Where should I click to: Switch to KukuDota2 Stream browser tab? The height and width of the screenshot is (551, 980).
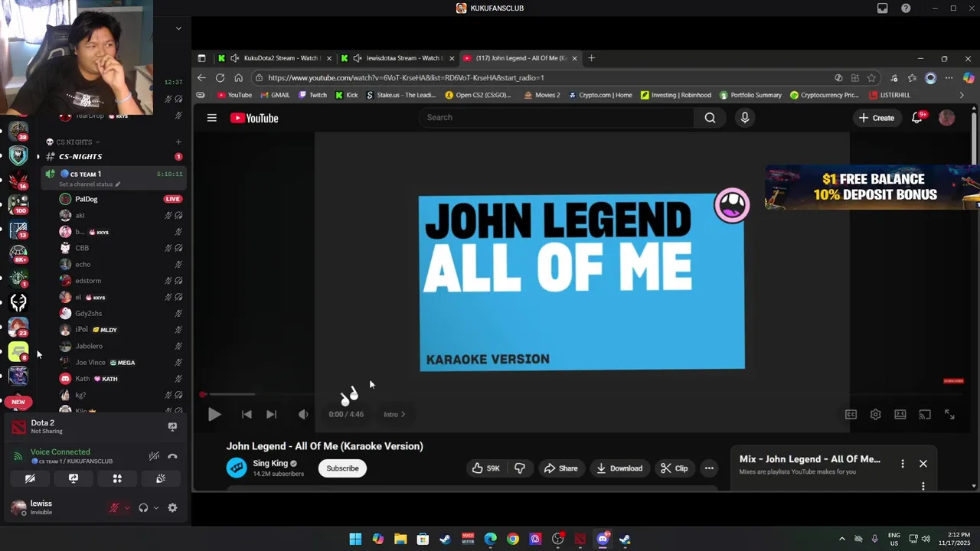pyautogui.click(x=273, y=58)
